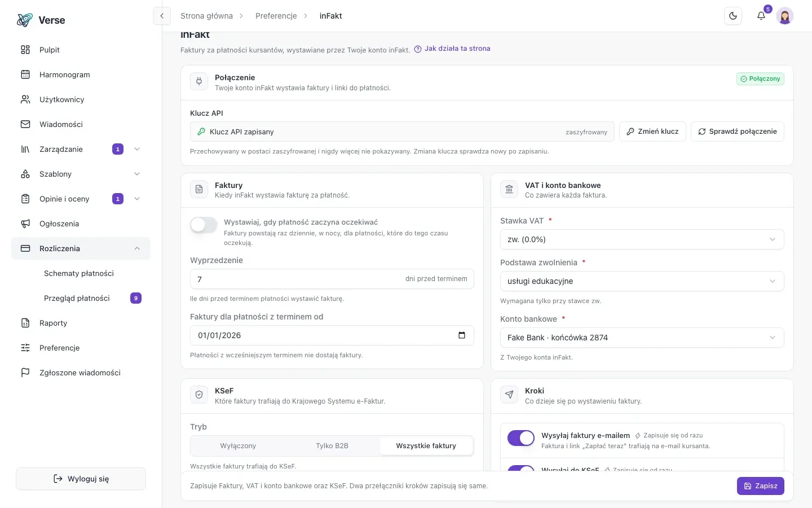The width and height of the screenshot is (812, 508).
Task: Open the Podstawa zwolnienia dropdown
Action: 642,281
